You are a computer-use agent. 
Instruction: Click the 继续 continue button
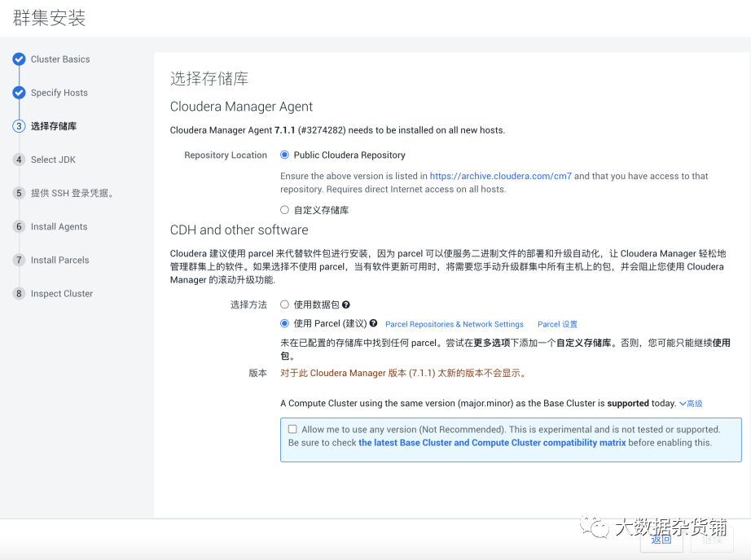(712, 540)
